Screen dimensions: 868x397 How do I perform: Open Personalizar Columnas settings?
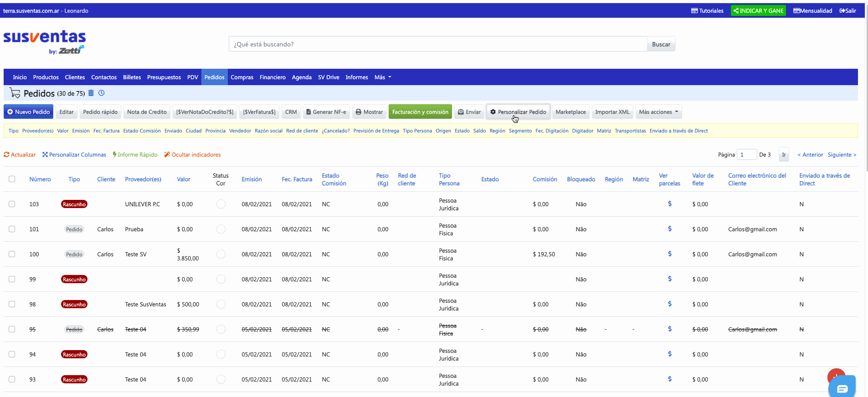click(74, 155)
